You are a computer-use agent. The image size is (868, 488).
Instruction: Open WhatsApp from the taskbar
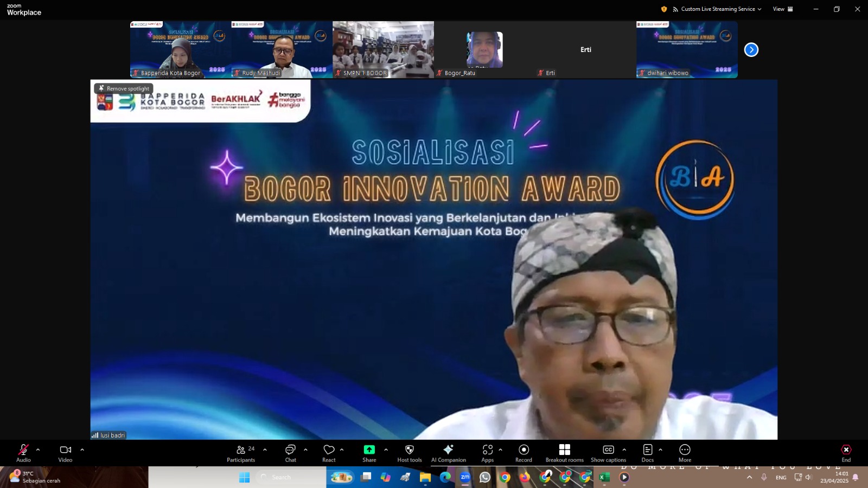(485, 477)
